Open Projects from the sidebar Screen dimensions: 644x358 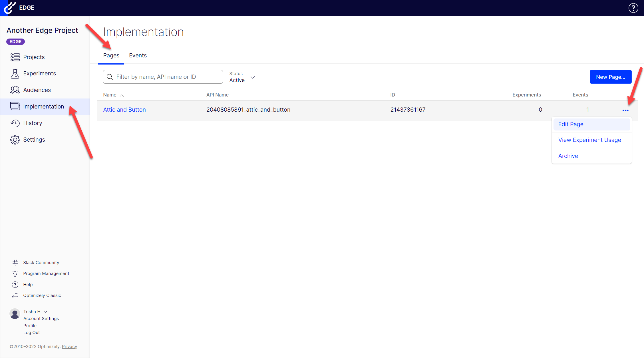(34, 57)
